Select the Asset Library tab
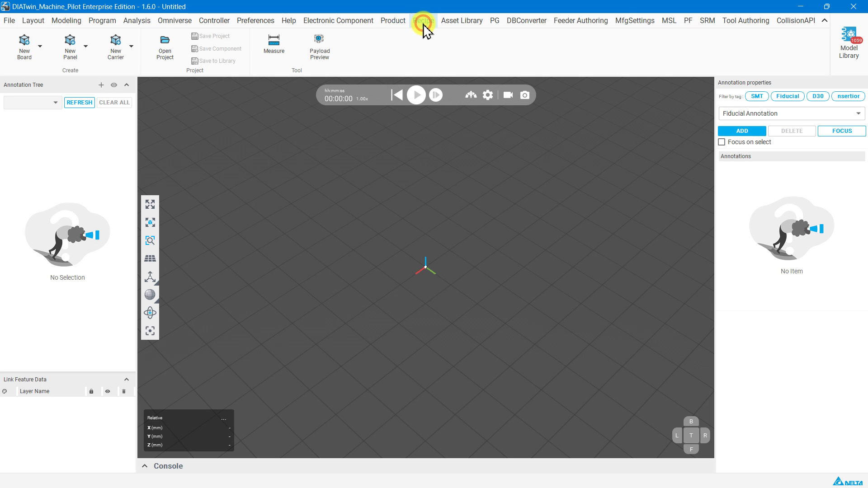This screenshot has width=868, height=488. click(462, 20)
